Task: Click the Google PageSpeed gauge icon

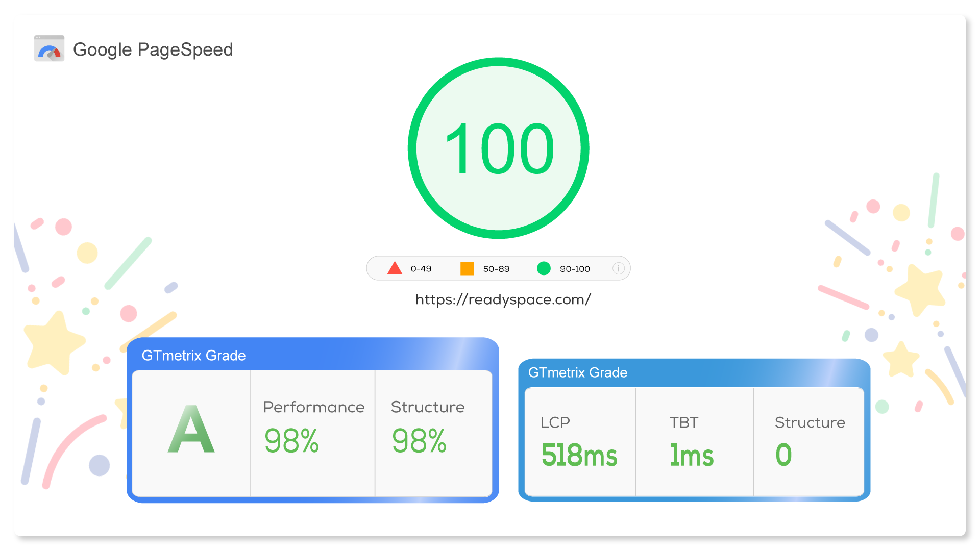Action: click(49, 48)
